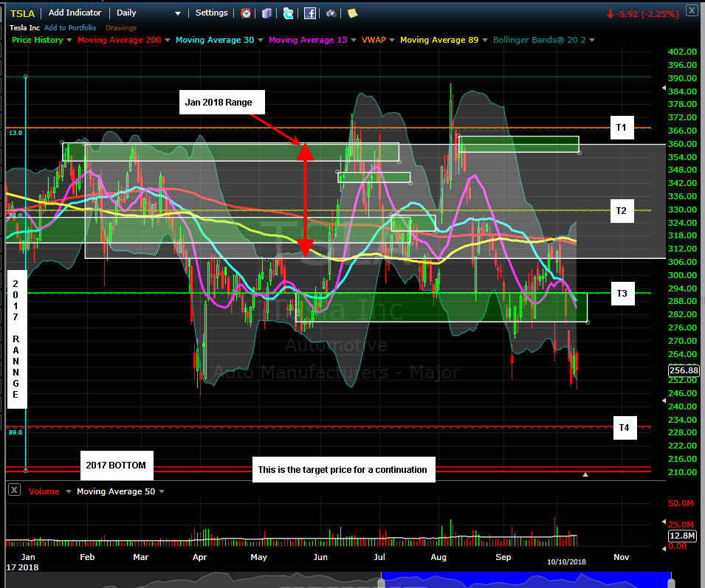Screen dimensions: 705x588
Task: Expand Moving Average 200 indicator dropdown arrow
Action: tap(169, 40)
